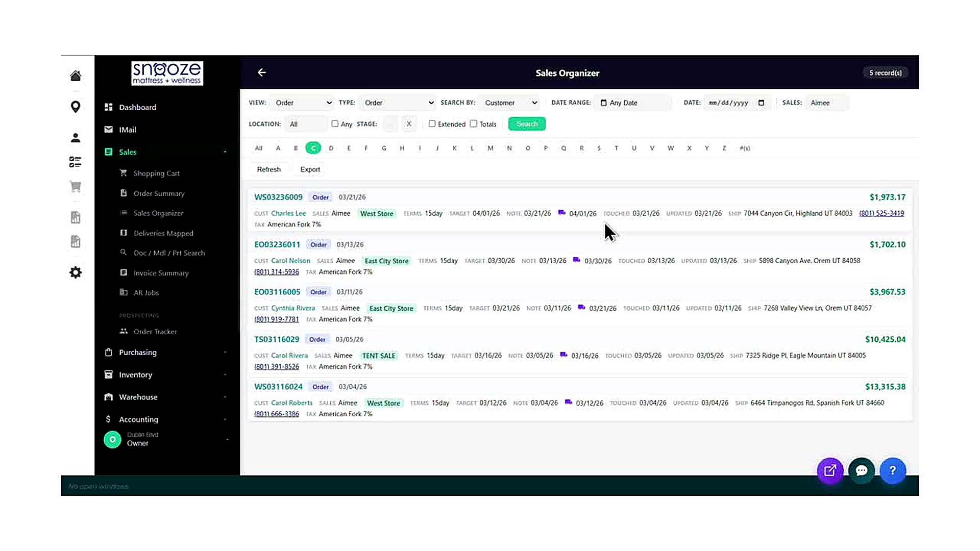Click the Inventory box icon
This screenshot has width=980, height=551.
pos(108,374)
